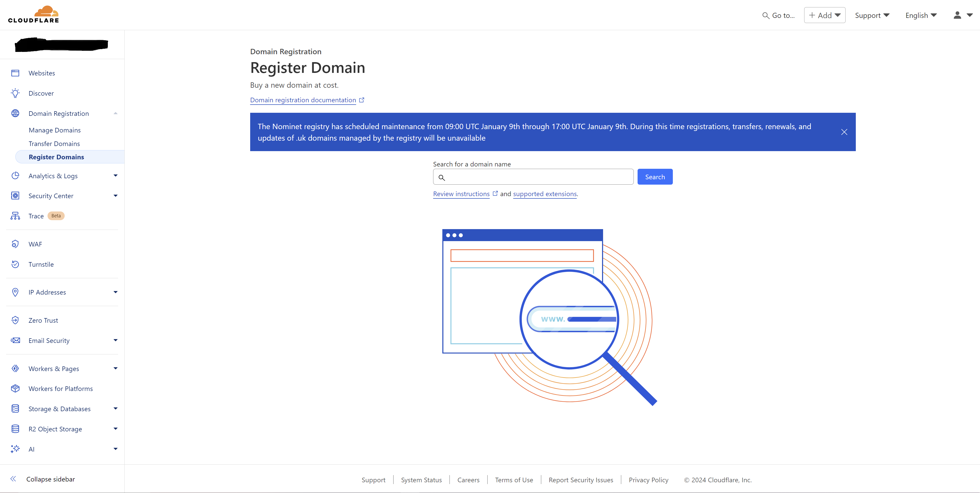Open the user account menu icon
980x493 pixels.
pos(962,15)
